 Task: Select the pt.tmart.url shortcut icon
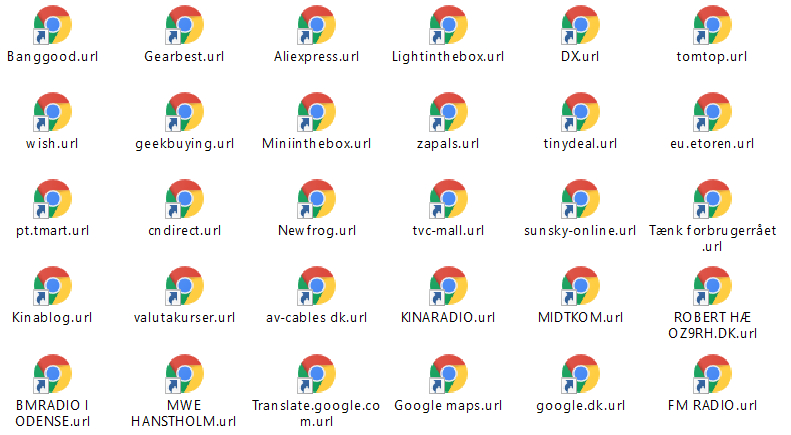tap(52, 198)
